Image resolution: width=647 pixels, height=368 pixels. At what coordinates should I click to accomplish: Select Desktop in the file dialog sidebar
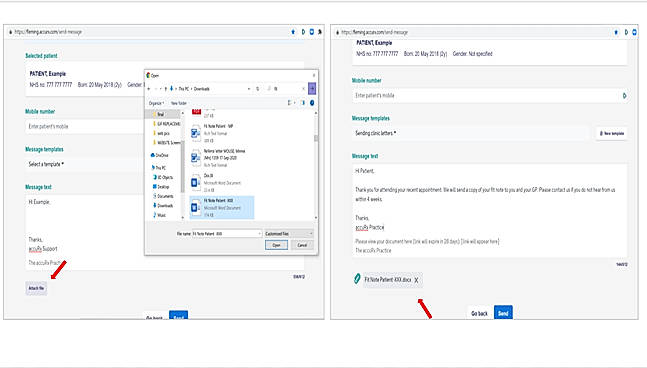(161, 187)
